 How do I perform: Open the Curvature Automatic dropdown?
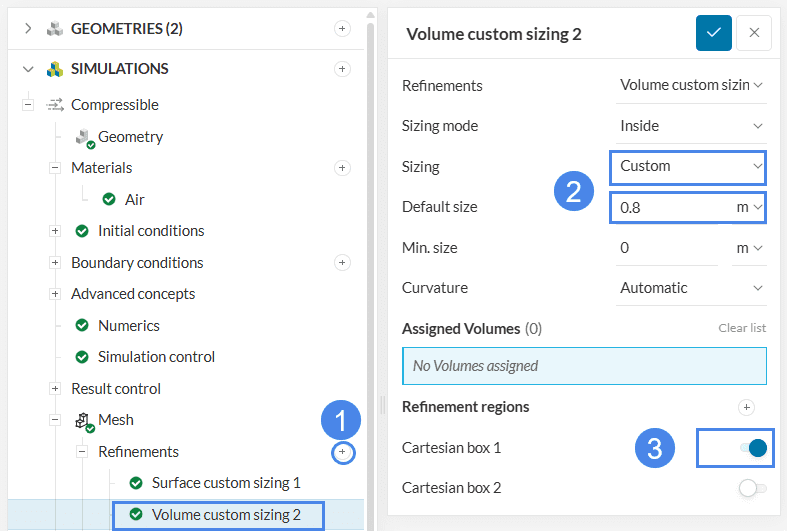click(690, 288)
